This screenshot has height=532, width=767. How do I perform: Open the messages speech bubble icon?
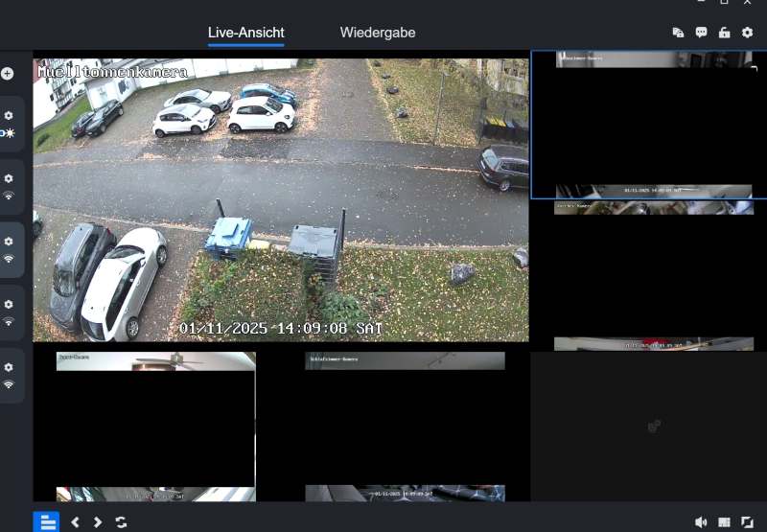(701, 33)
